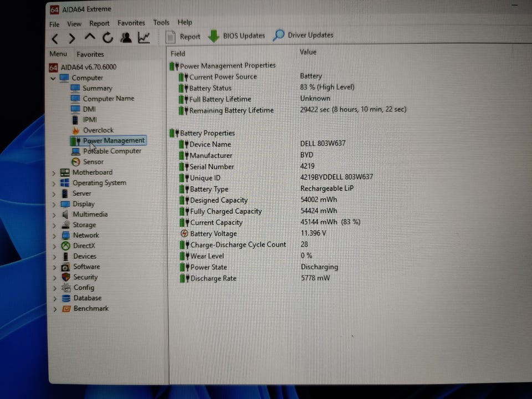Click the Software icon in the tree

65,267
